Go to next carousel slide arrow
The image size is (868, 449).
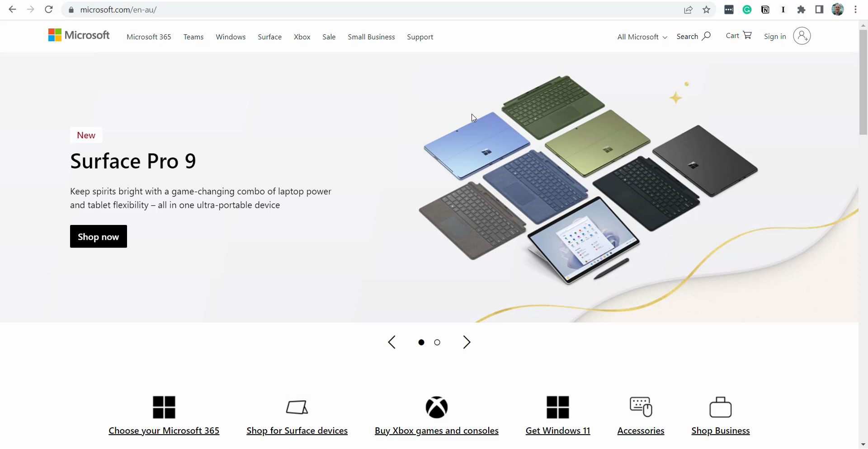467,342
